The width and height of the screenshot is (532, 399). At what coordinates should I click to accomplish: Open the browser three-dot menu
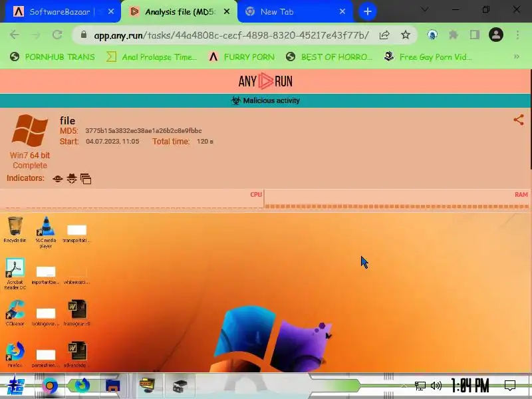517,35
